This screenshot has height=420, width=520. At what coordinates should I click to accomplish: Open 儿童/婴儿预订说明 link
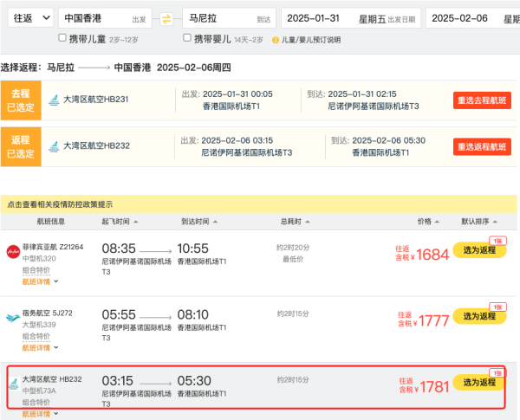click(x=311, y=40)
